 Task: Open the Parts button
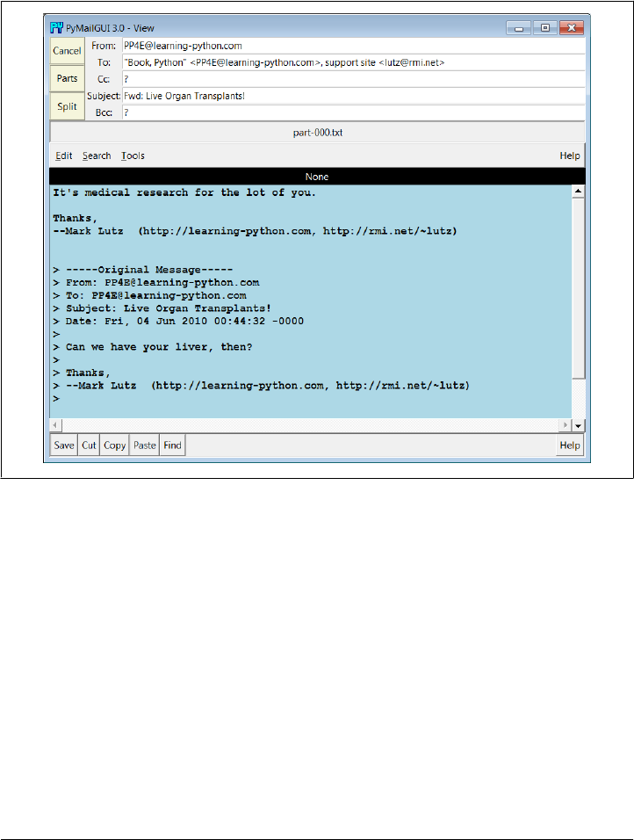(x=67, y=78)
